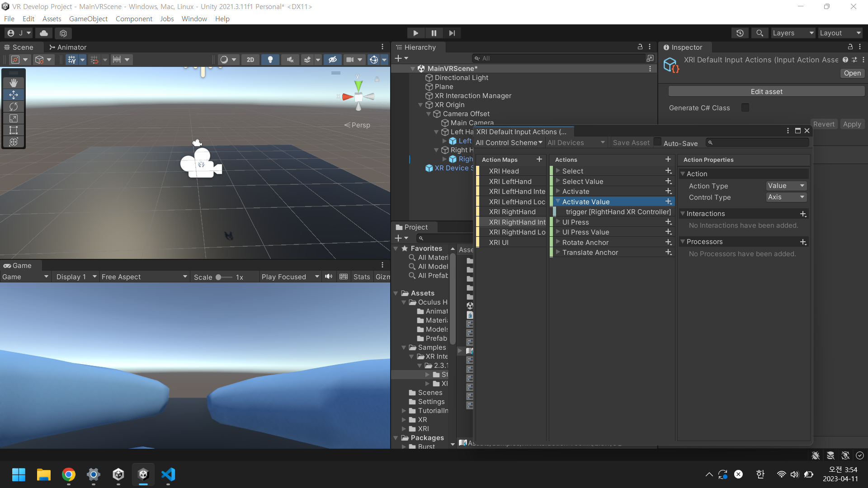The height and width of the screenshot is (488, 868).
Task: Collapse the Interactions section
Action: tap(683, 213)
